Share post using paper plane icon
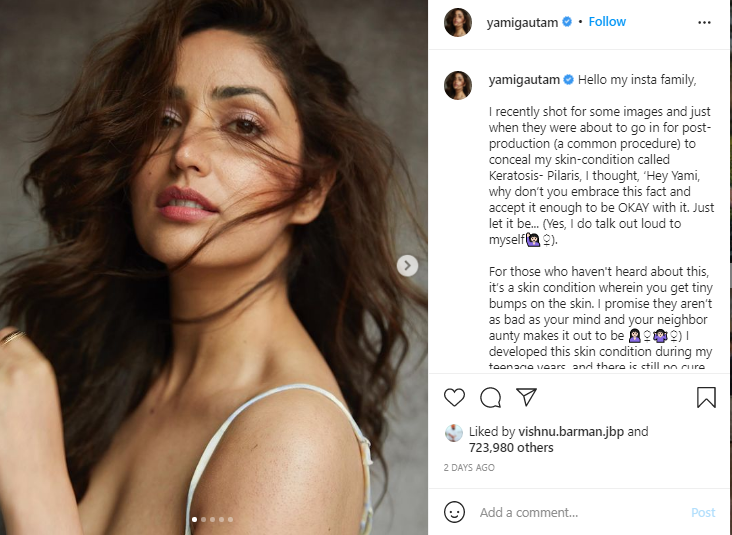 526,398
